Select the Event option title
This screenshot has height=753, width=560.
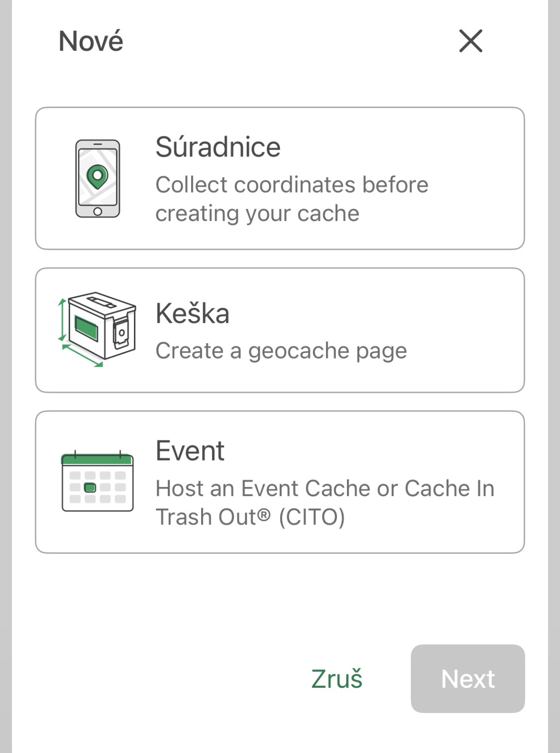pyautogui.click(x=190, y=451)
